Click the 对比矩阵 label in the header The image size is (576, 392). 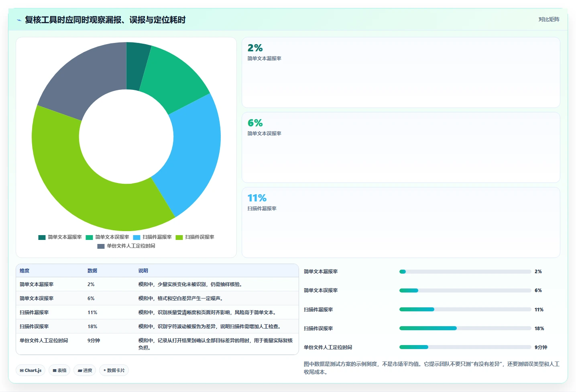[x=549, y=19]
